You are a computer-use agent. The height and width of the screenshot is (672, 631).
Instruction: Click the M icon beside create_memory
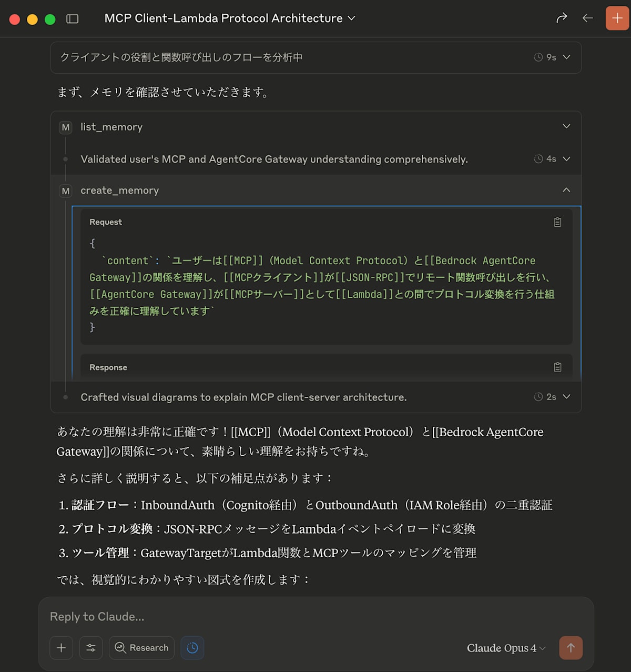click(x=66, y=190)
